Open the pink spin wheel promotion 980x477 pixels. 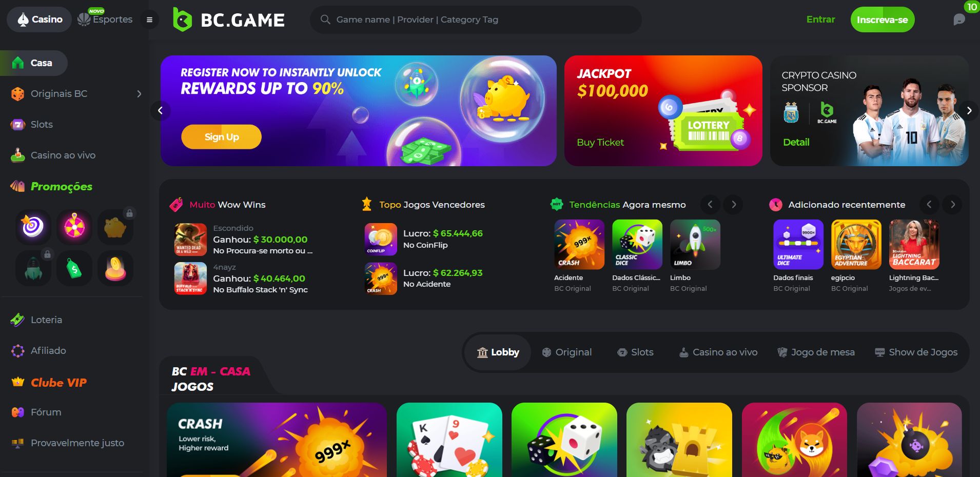click(x=74, y=227)
